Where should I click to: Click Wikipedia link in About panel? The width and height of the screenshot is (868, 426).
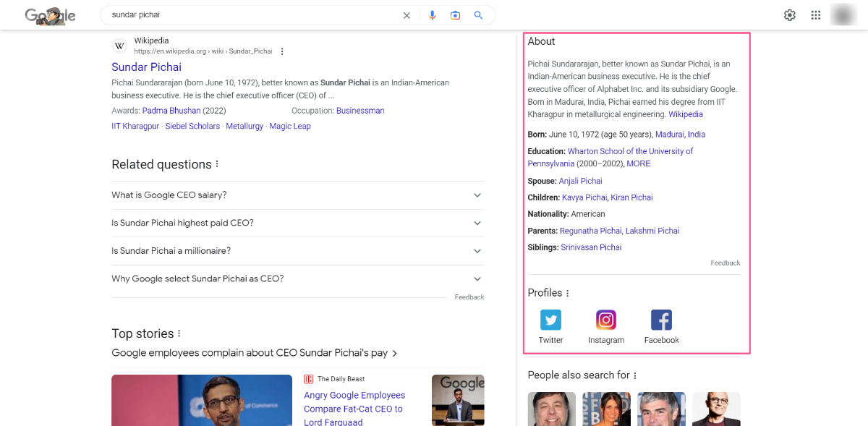click(x=686, y=114)
